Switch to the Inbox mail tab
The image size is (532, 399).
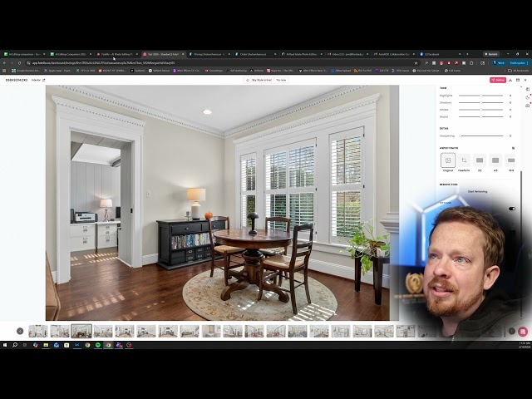coord(347,54)
